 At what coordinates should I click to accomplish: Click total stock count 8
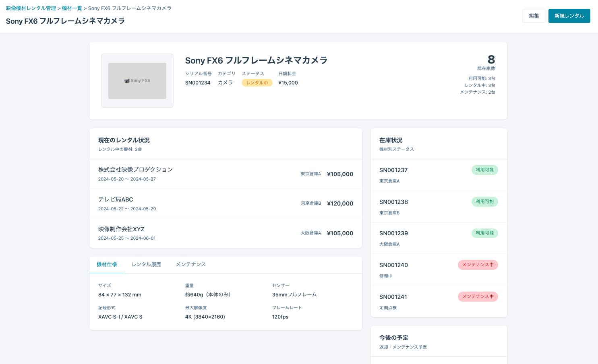491,60
